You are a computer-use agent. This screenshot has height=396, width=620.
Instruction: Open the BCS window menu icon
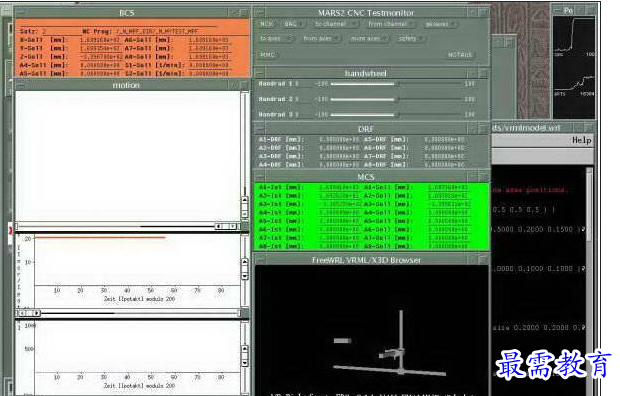pos(20,13)
